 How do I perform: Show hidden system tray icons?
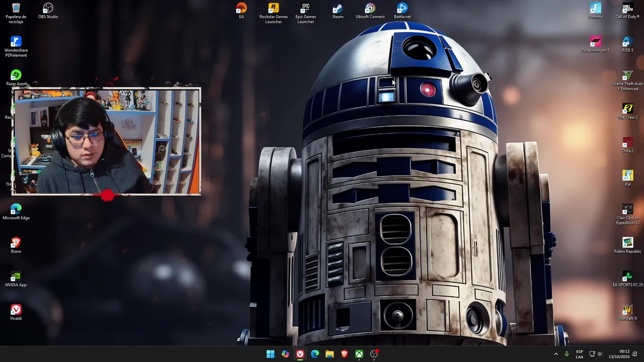[556, 354]
